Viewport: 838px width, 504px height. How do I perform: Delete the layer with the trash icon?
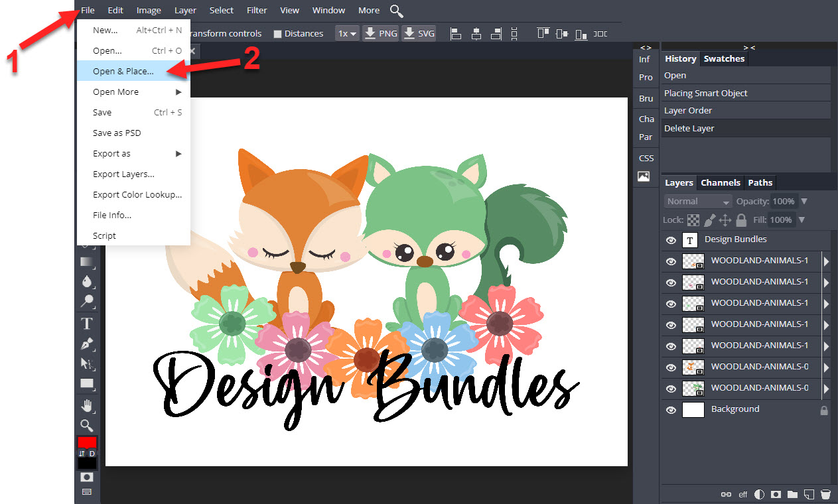[825, 494]
